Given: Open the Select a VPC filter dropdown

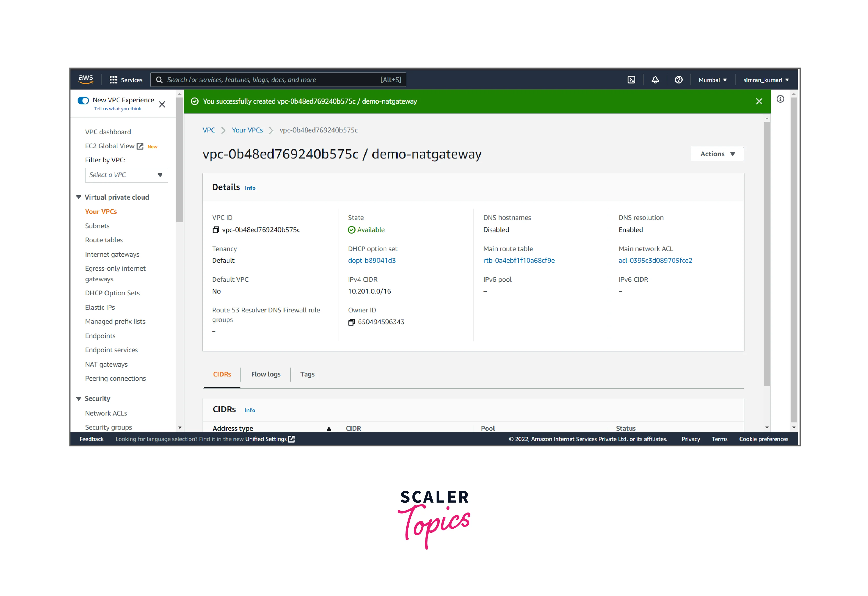Looking at the screenshot, I should 126,175.
